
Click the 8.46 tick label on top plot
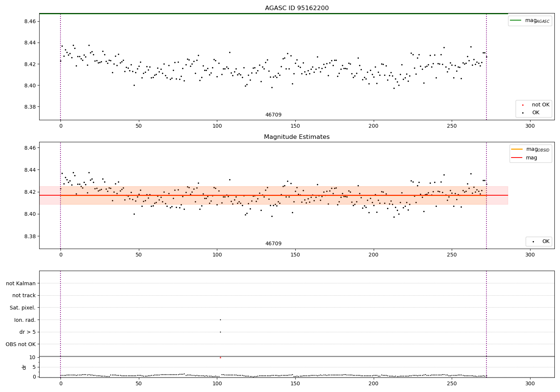[x=30, y=22]
